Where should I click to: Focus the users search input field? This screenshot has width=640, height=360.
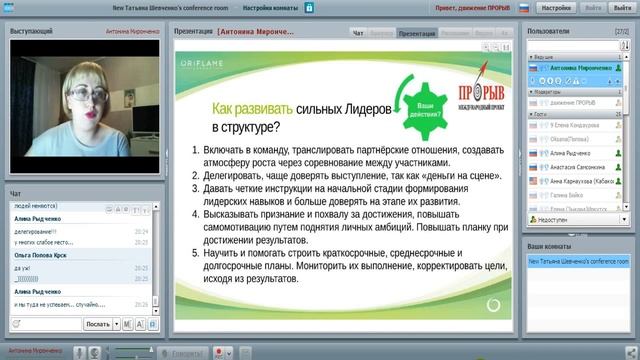(x=573, y=45)
